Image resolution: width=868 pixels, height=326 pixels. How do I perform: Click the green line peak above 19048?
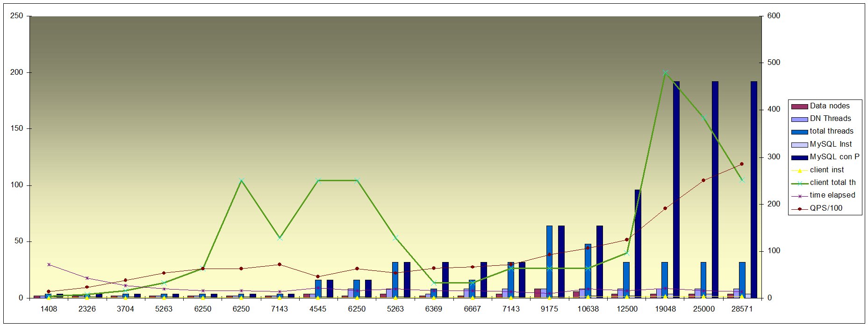click(665, 73)
